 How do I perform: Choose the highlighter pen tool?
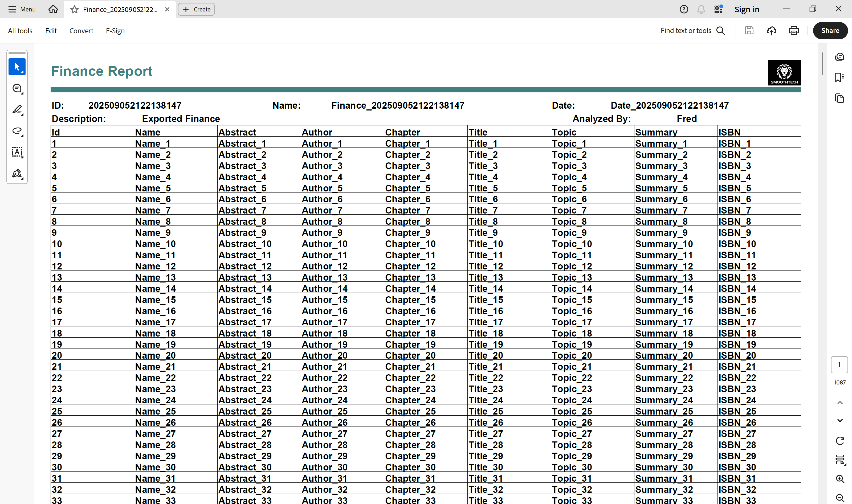[17, 110]
